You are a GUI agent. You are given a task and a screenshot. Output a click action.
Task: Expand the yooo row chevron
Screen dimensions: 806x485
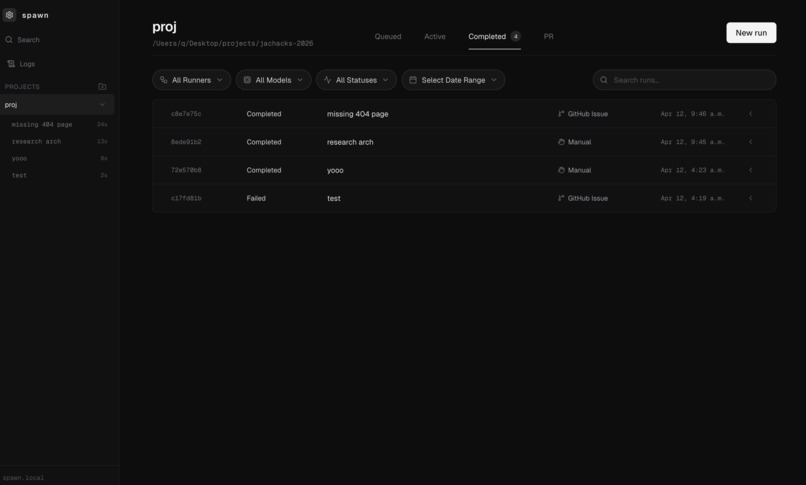pos(750,170)
